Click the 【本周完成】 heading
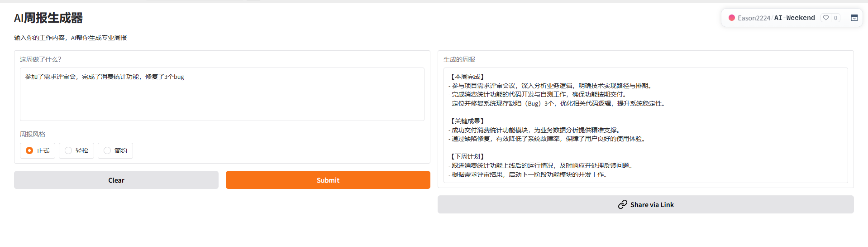This screenshot has width=868, height=247. [x=467, y=77]
